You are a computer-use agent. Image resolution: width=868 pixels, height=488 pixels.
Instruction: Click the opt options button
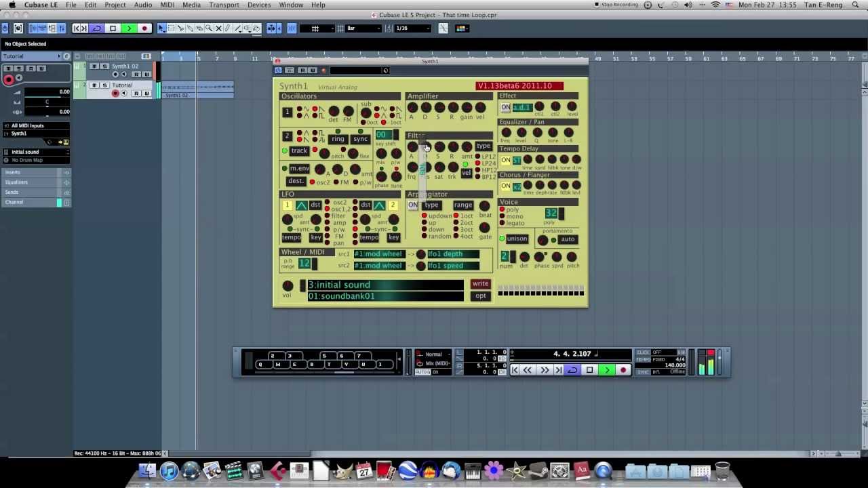(x=480, y=296)
